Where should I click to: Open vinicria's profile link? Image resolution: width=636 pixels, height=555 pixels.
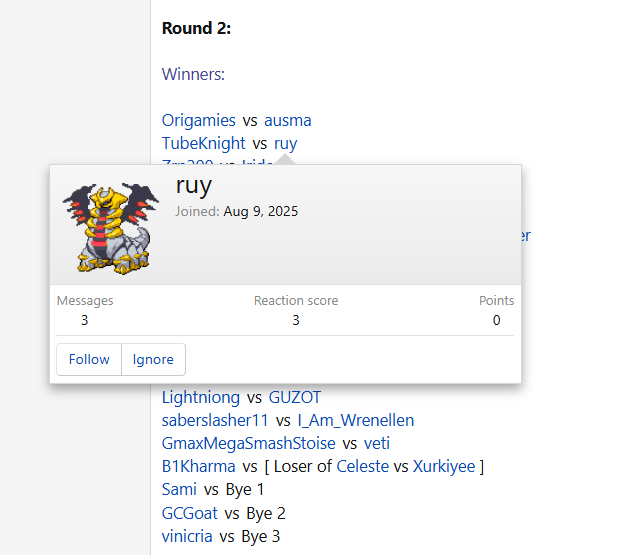187,536
